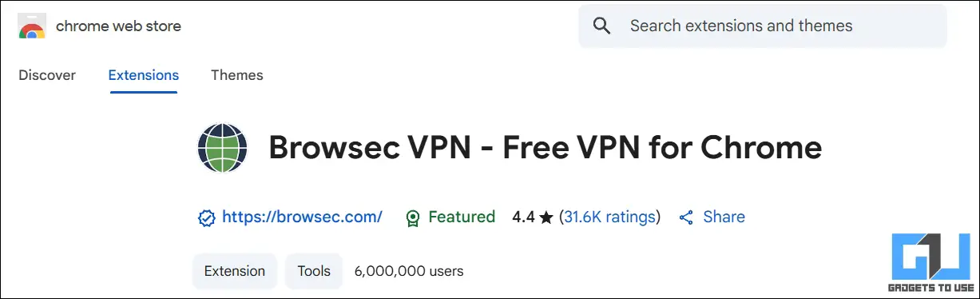Click the Featured label text
Image resolution: width=980 pixels, height=299 pixels.
tap(462, 217)
